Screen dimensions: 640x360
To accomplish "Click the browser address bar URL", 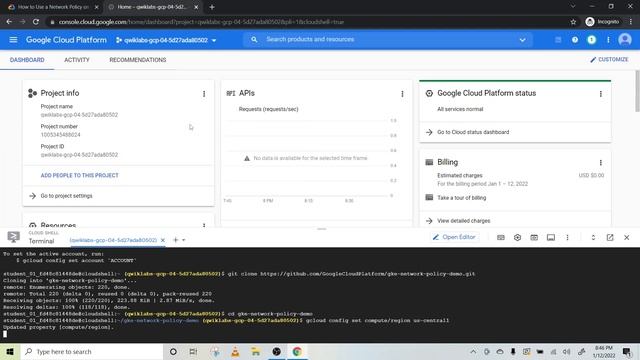I will click(x=201, y=22).
